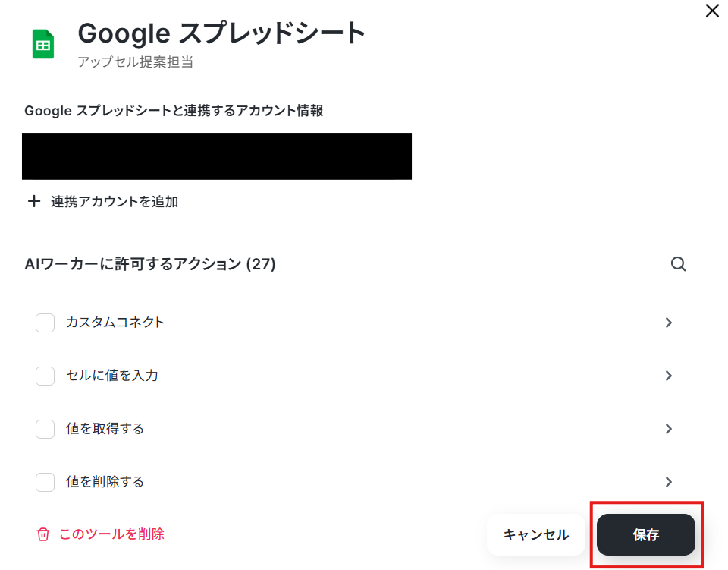Expand the カスタムコネクト chevron

669,323
